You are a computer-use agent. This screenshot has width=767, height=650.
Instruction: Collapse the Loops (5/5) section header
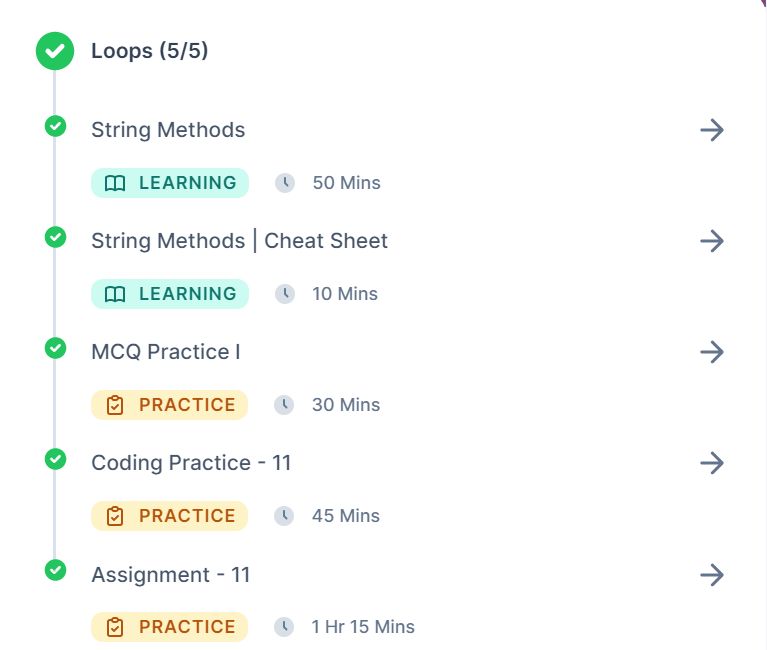coord(150,51)
